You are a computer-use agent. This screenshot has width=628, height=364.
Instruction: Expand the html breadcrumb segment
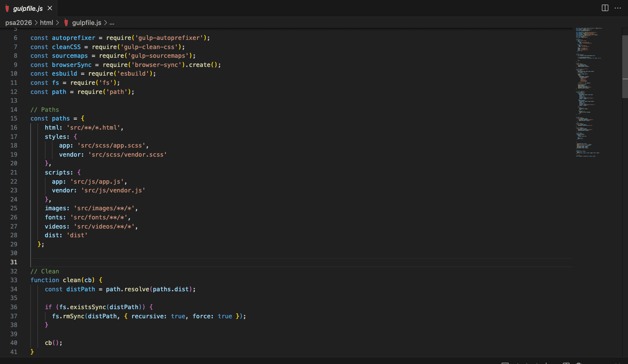(47, 22)
